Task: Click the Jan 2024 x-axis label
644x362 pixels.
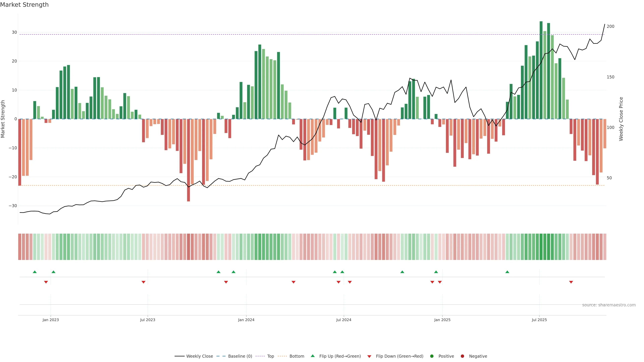Action: tap(246, 320)
